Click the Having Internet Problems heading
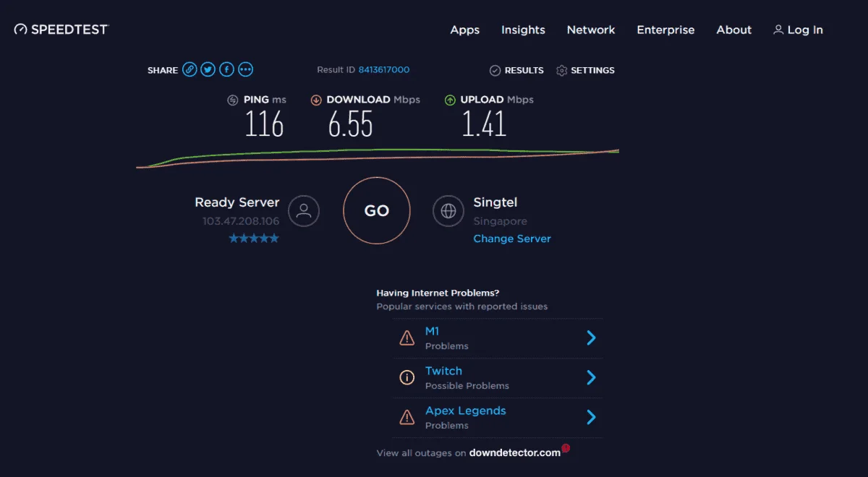The image size is (868, 477). coord(438,293)
